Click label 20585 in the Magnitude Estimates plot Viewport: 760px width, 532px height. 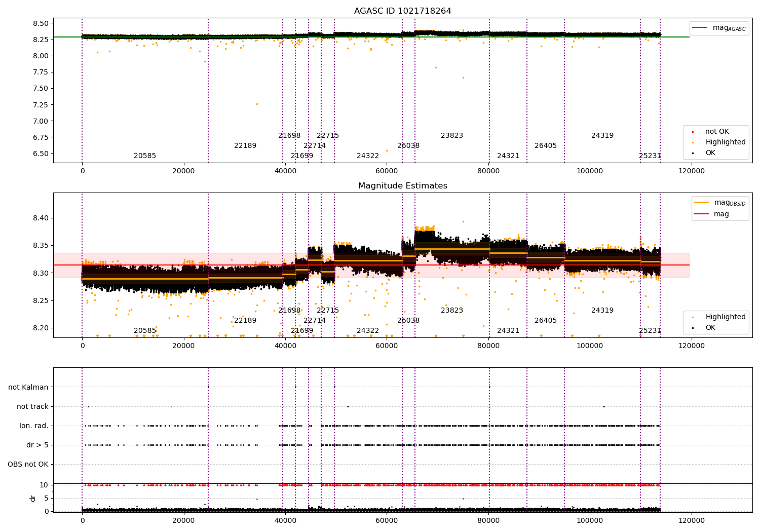click(145, 331)
